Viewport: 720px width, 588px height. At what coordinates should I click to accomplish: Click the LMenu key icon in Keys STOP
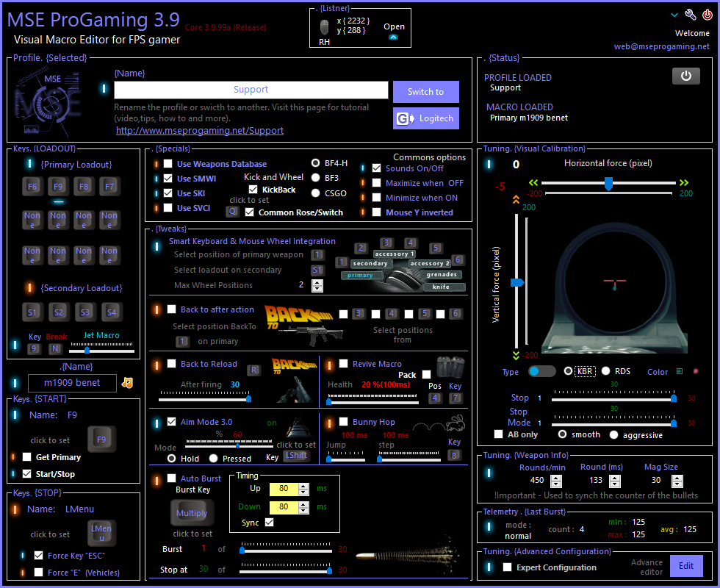coord(101,533)
